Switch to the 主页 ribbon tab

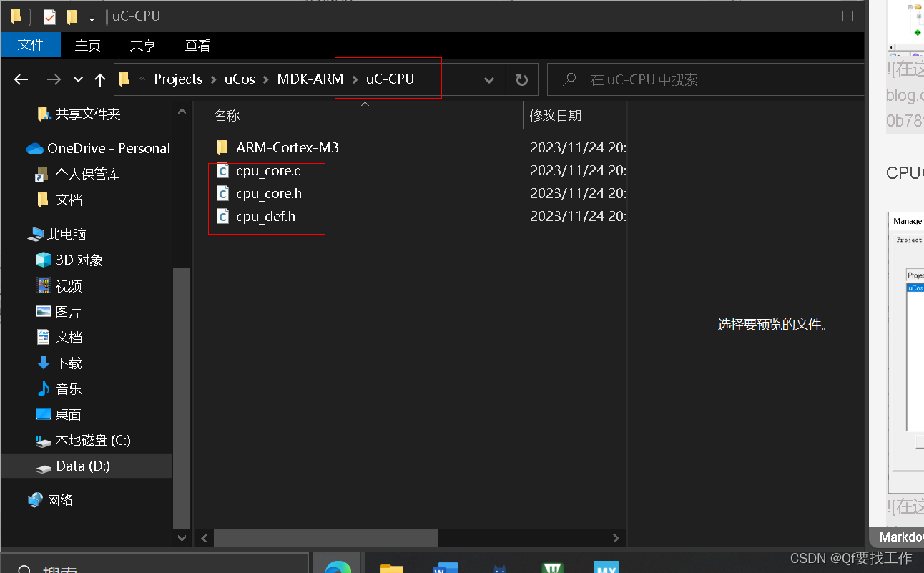[x=87, y=45]
